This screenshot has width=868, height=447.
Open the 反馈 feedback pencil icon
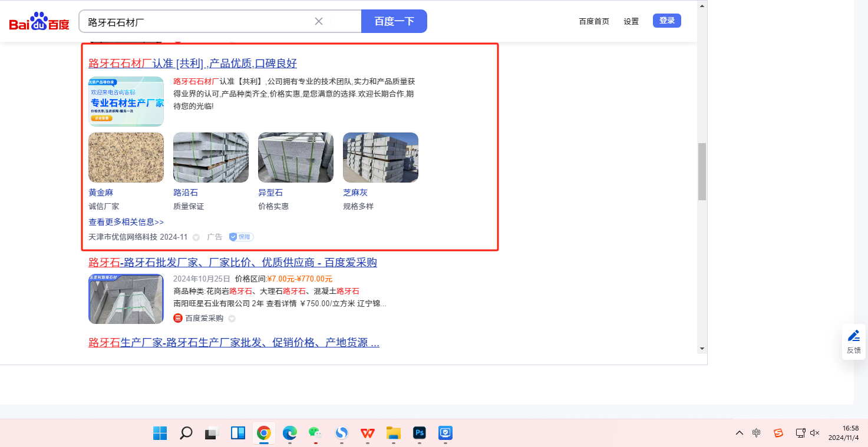[x=854, y=336]
